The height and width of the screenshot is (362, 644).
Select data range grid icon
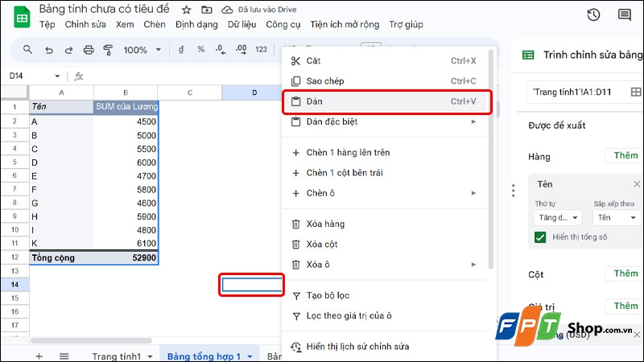(x=635, y=93)
